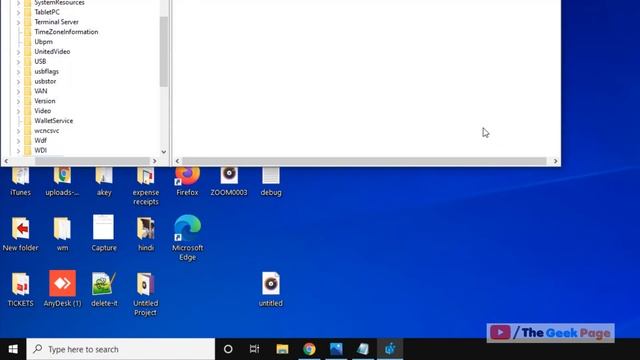Click the tree pane scroll down arrow

tap(164, 152)
